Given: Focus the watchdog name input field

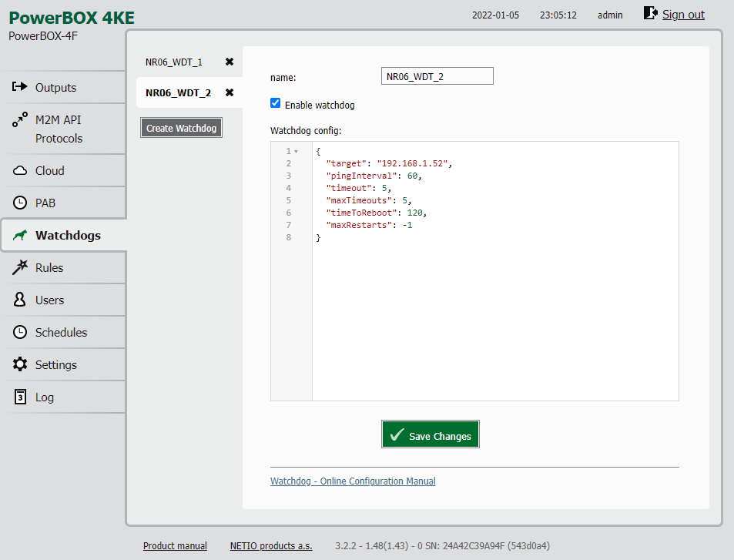Looking at the screenshot, I should (437, 76).
